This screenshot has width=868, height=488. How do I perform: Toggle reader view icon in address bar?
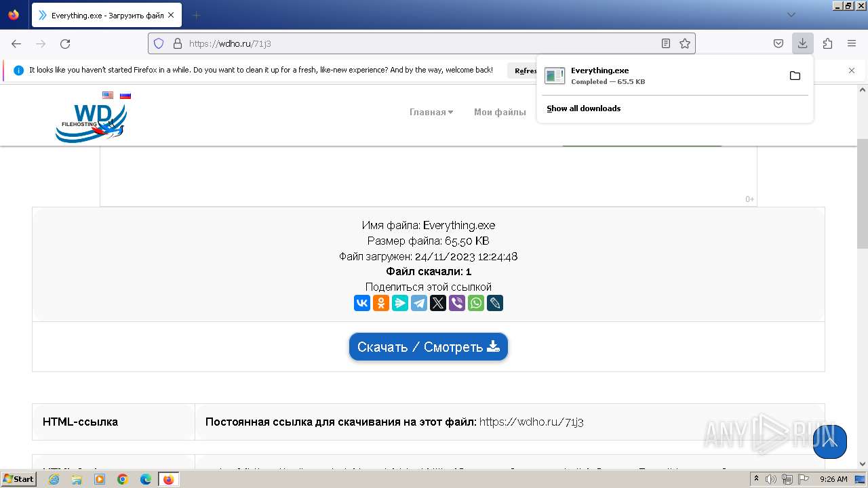[666, 43]
